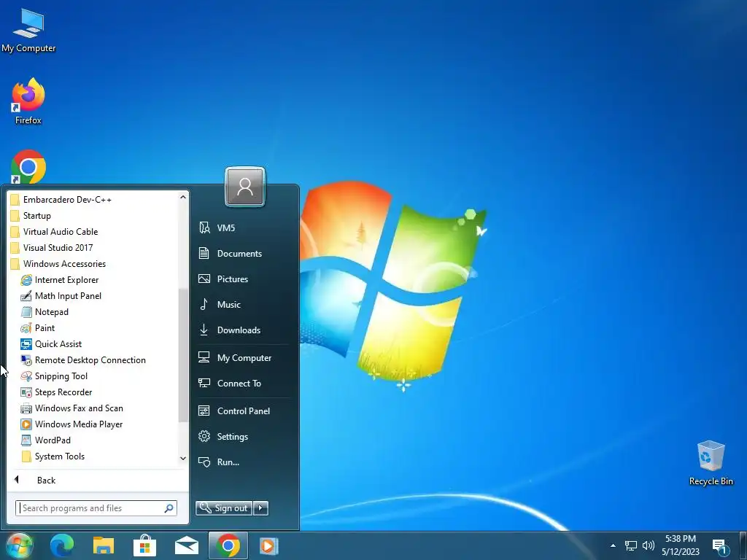Screen dimensions: 747x560
Task: Select the Recycle Bin desktop icon
Action: (x=711, y=463)
